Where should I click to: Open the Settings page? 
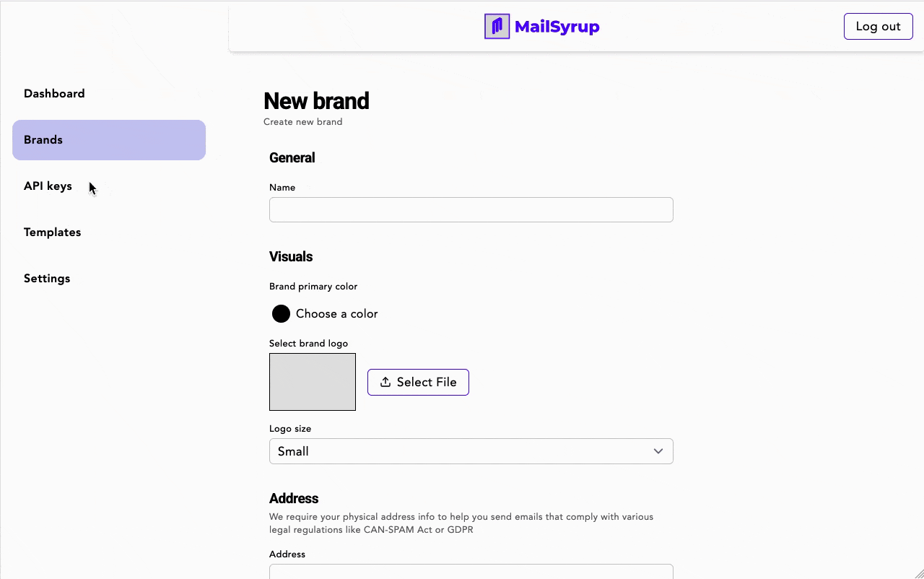click(x=47, y=278)
